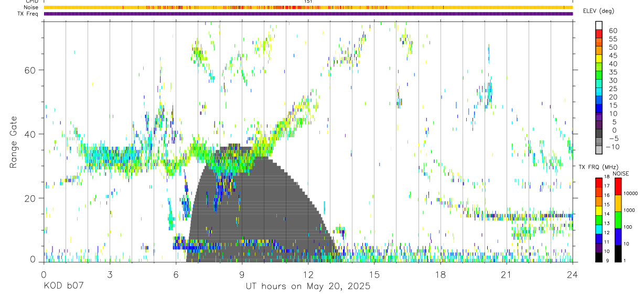Click the red 18 MHz swatch in TX FRQ legend
Image resolution: width=644 pixels, height=297 pixels.
click(x=599, y=182)
